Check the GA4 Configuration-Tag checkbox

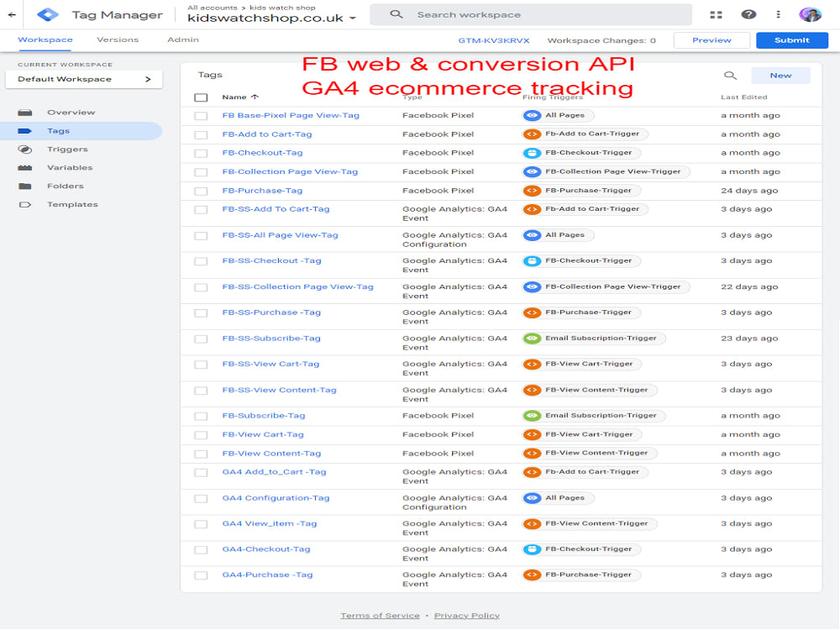[x=201, y=497]
